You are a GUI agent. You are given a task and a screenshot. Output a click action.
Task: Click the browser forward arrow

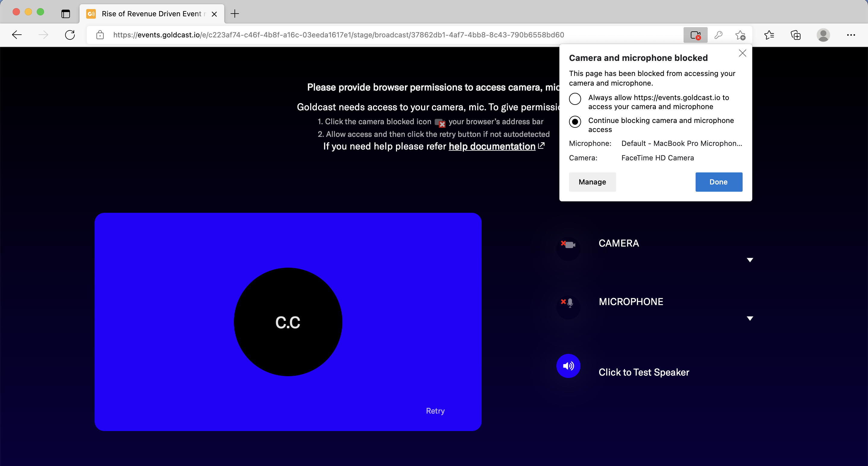[x=43, y=35]
